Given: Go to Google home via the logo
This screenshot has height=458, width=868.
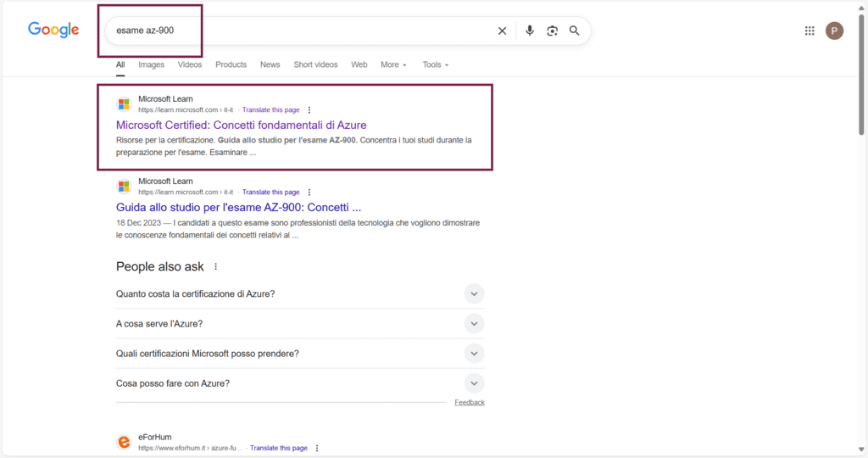Looking at the screenshot, I should coord(53,30).
